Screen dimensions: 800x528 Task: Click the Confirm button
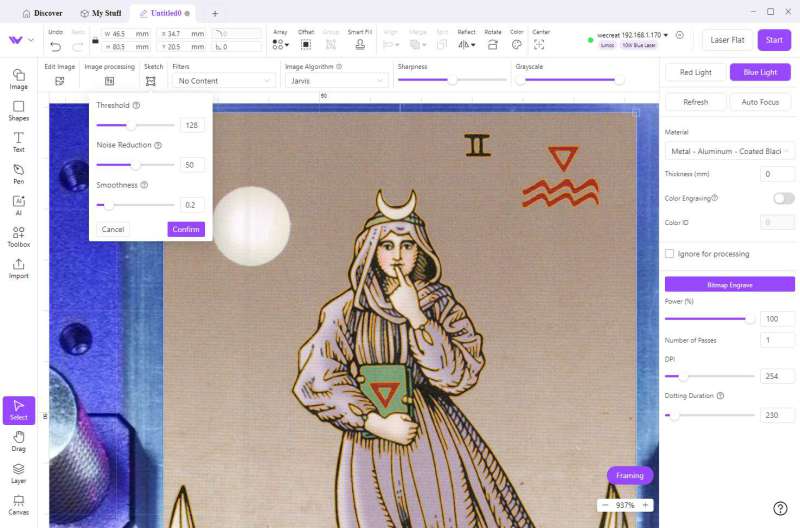[186, 229]
